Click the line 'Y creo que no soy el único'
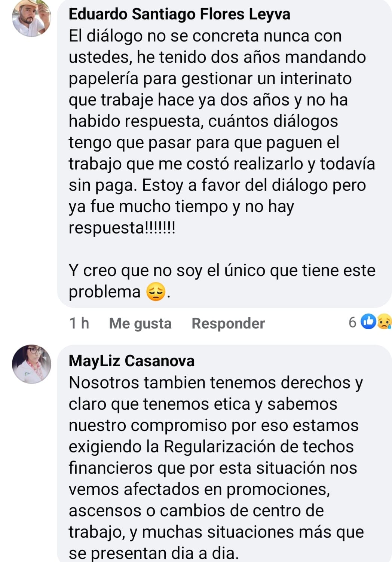The height and width of the screenshot is (562, 392). tap(222, 271)
